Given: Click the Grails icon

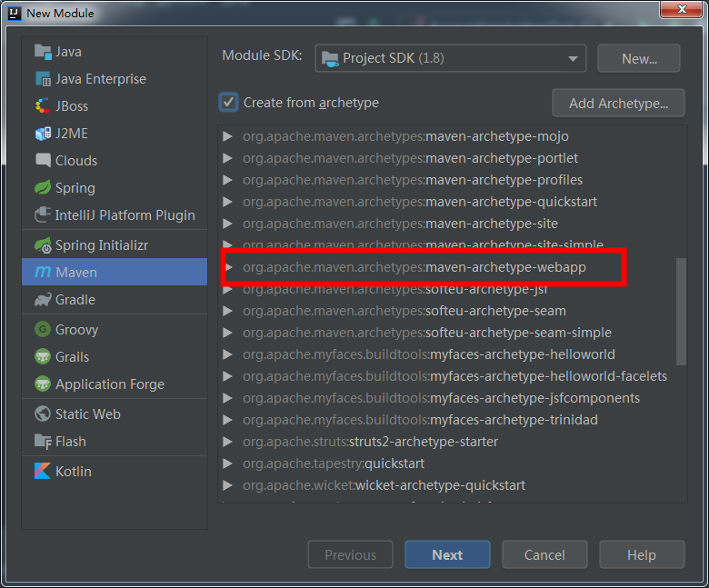Looking at the screenshot, I should (x=43, y=356).
